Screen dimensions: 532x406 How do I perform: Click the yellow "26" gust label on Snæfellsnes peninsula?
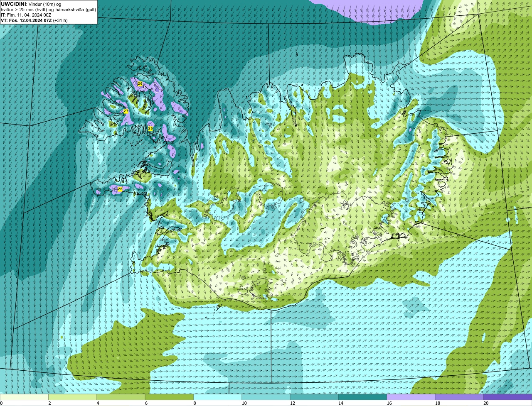[120, 189]
